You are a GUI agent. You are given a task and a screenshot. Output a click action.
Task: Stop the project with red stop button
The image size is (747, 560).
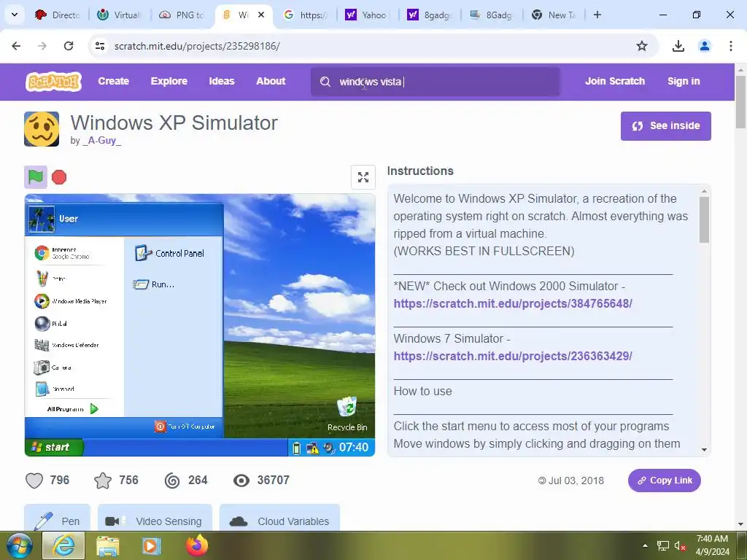tap(59, 177)
